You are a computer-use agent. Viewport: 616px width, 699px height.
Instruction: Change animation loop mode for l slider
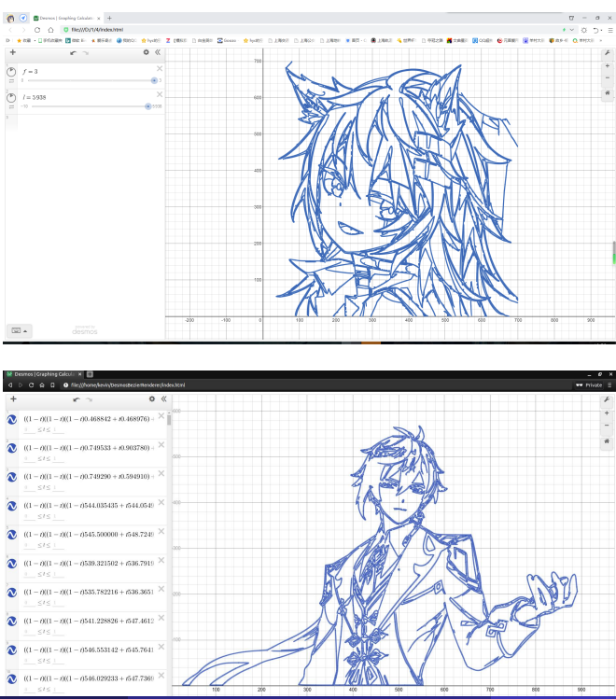(11, 107)
